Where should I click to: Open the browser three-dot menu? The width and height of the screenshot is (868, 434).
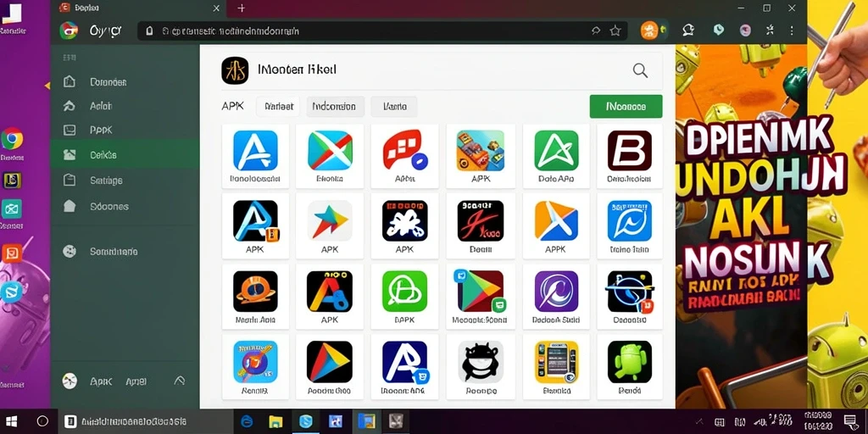(x=793, y=31)
